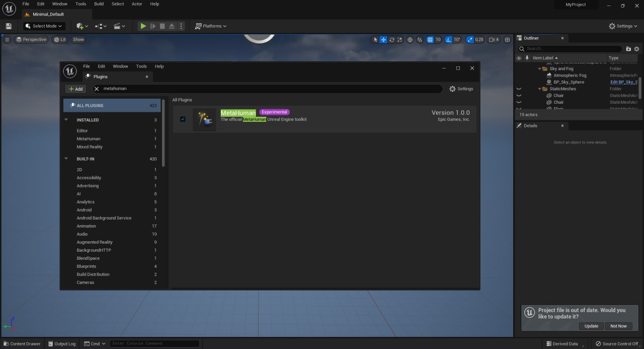Click Not Now on the notification
The height and width of the screenshot is (349, 644).
tap(618, 326)
